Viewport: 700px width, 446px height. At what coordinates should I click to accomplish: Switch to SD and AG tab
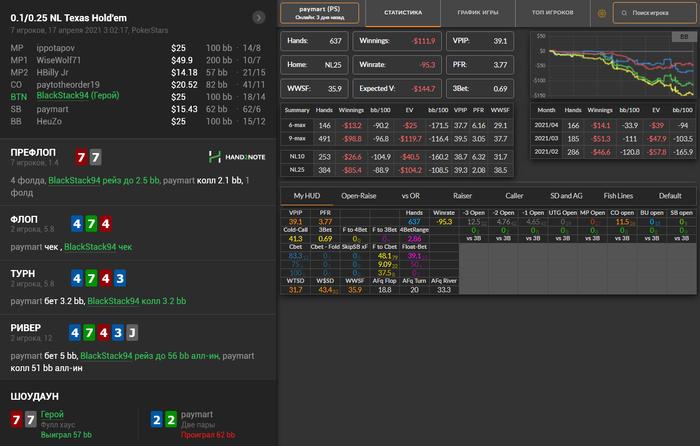566,196
